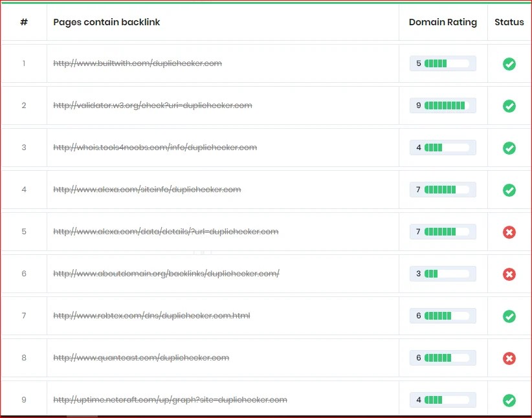The width and height of the screenshot is (532, 418).
Task: Open the builtwith.com/duplichecker.com backlink
Action: tap(137, 63)
